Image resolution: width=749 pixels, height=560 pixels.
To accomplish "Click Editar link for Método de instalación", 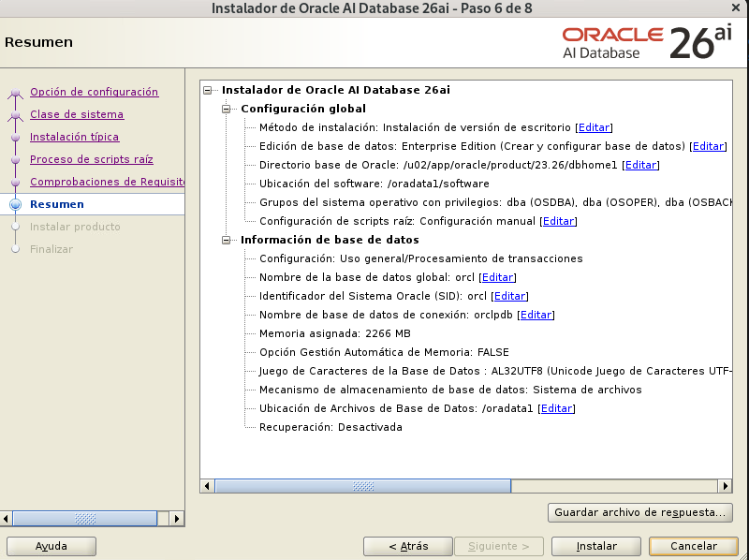I will click(595, 127).
